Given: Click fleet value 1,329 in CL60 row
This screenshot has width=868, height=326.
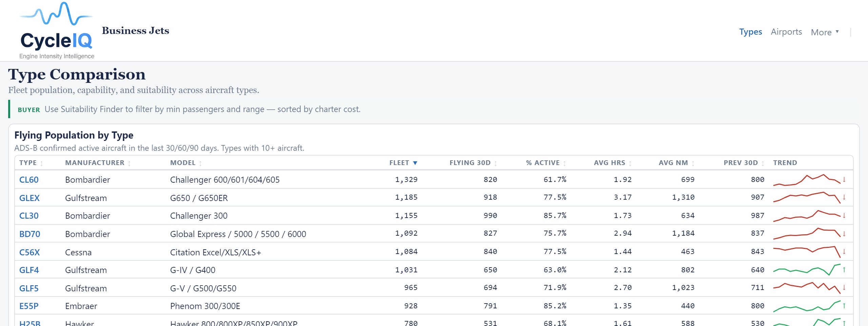Looking at the screenshot, I should click(x=406, y=180).
